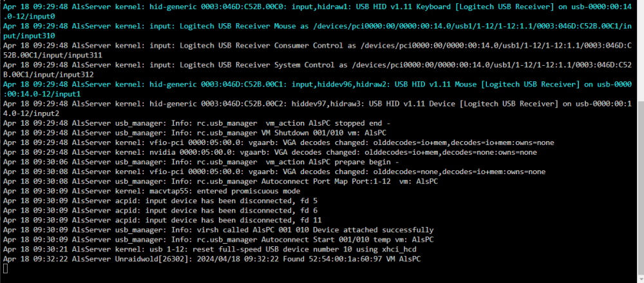Click the 'vm_action AlsPC stopped end' line

coord(196,123)
